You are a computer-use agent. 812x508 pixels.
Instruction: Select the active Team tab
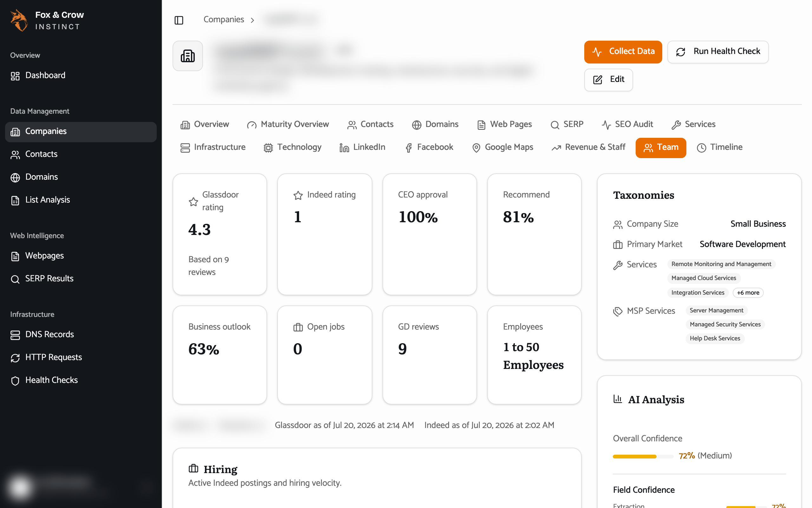pyautogui.click(x=661, y=148)
